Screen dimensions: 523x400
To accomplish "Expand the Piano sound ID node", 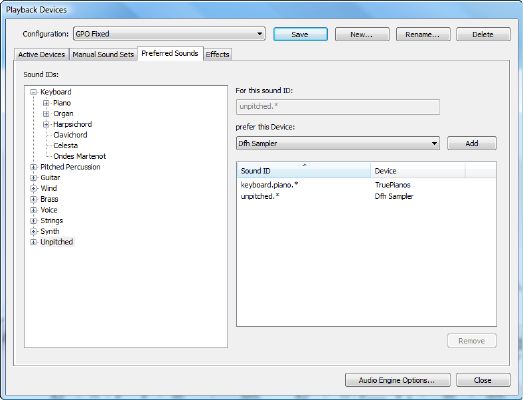I will coord(46,103).
